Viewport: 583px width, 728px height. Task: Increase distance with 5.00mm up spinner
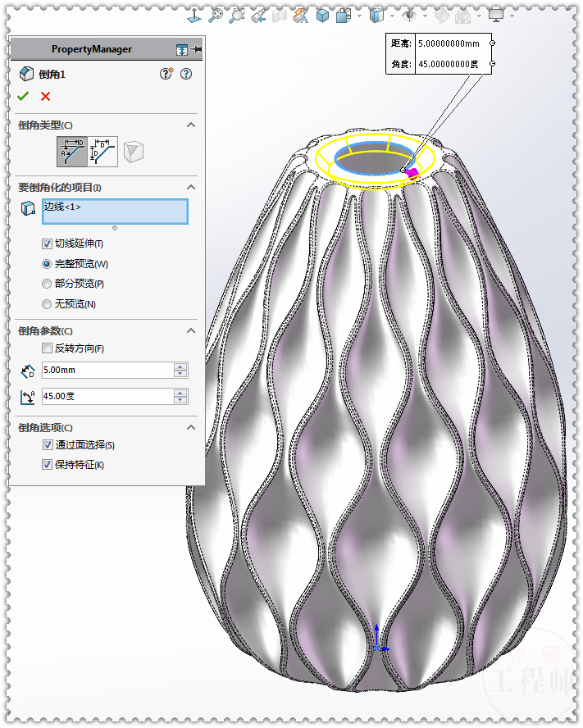coord(180,366)
